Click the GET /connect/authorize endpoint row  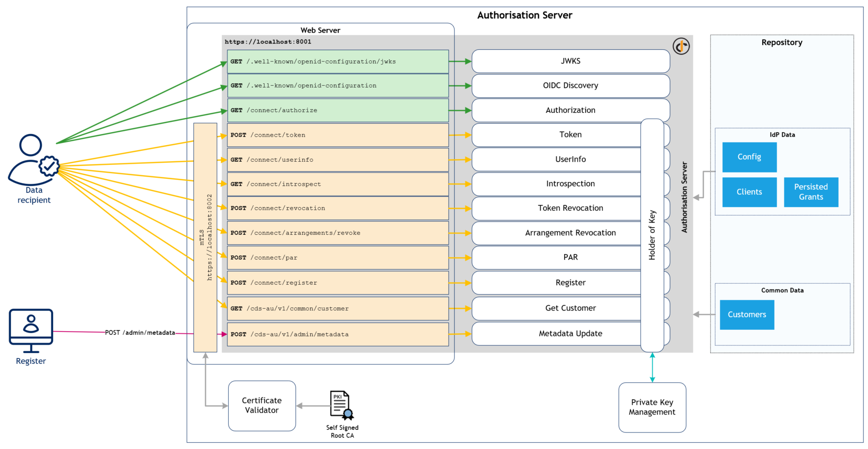coord(338,110)
